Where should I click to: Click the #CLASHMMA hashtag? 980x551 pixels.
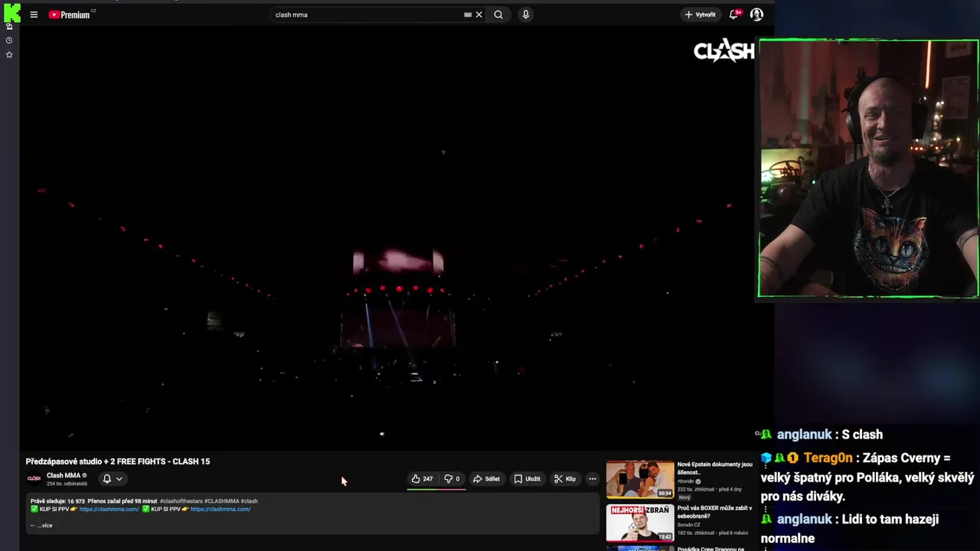click(221, 501)
